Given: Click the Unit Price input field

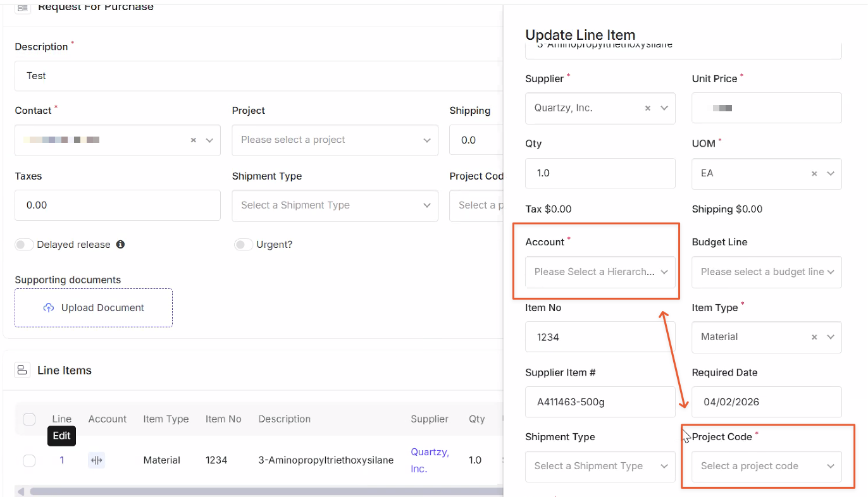Looking at the screenshot, I should [767, 108].
